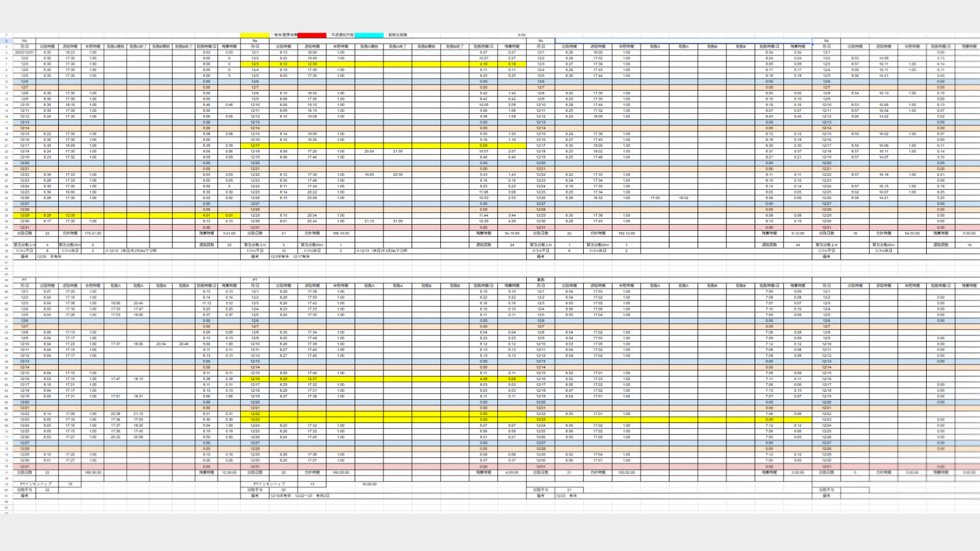This screenshot has height=551, width=980.
Task: Select row header number 3
Action: tap(6, 41)
